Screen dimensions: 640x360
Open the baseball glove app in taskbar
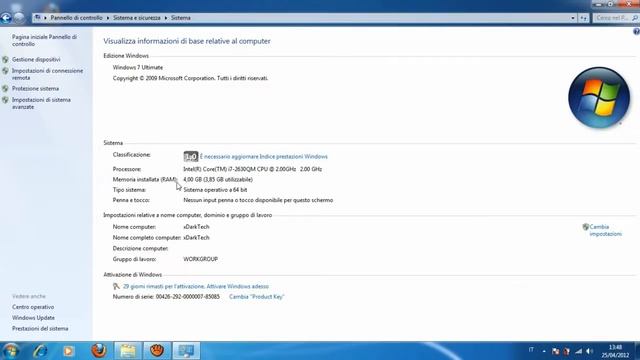pos(157,351)
